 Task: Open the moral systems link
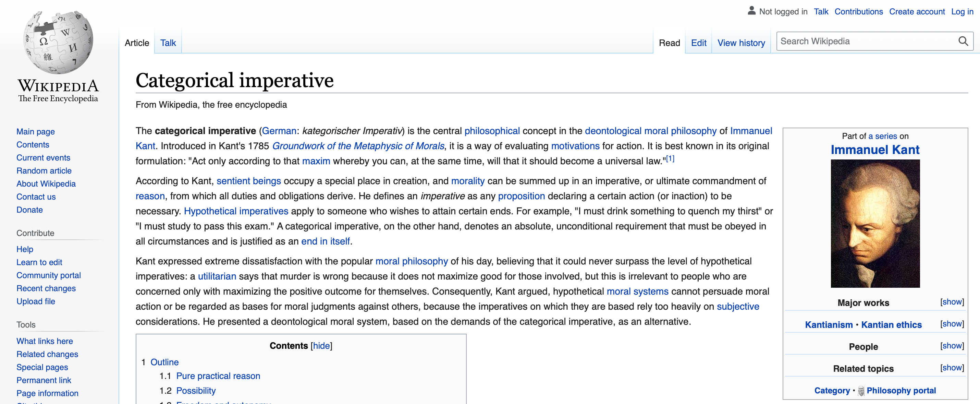tap(637, 291)
